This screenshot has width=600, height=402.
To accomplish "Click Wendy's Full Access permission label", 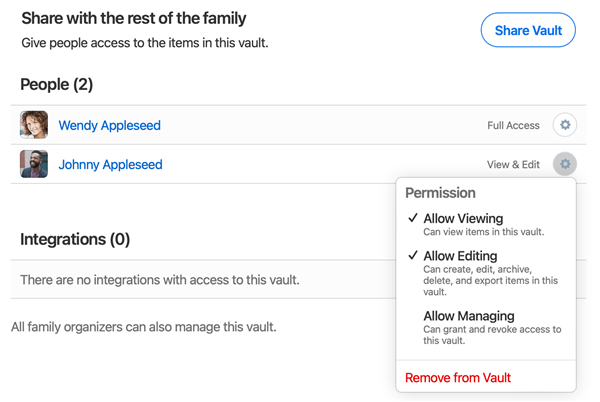I will pyautogui.click(x=513, y=126).
